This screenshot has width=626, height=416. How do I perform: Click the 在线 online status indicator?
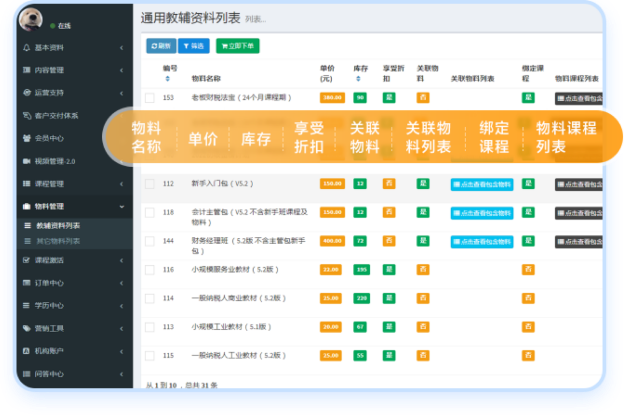tap(61, 26)
